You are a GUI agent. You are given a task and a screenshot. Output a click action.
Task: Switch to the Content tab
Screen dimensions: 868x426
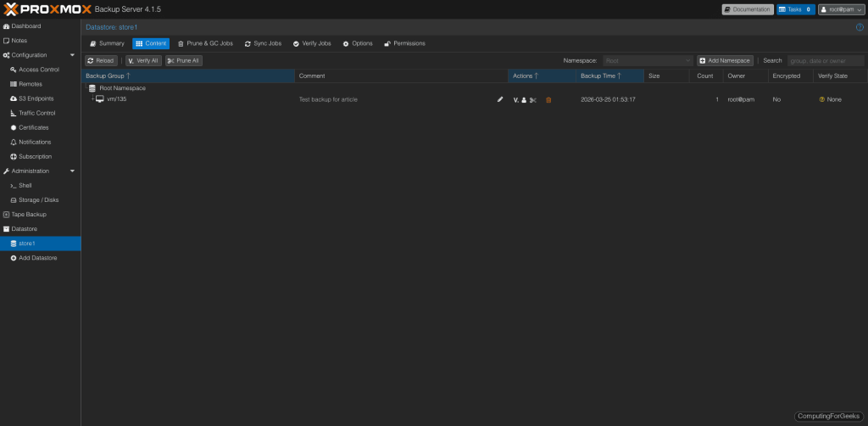coord(151,44)
